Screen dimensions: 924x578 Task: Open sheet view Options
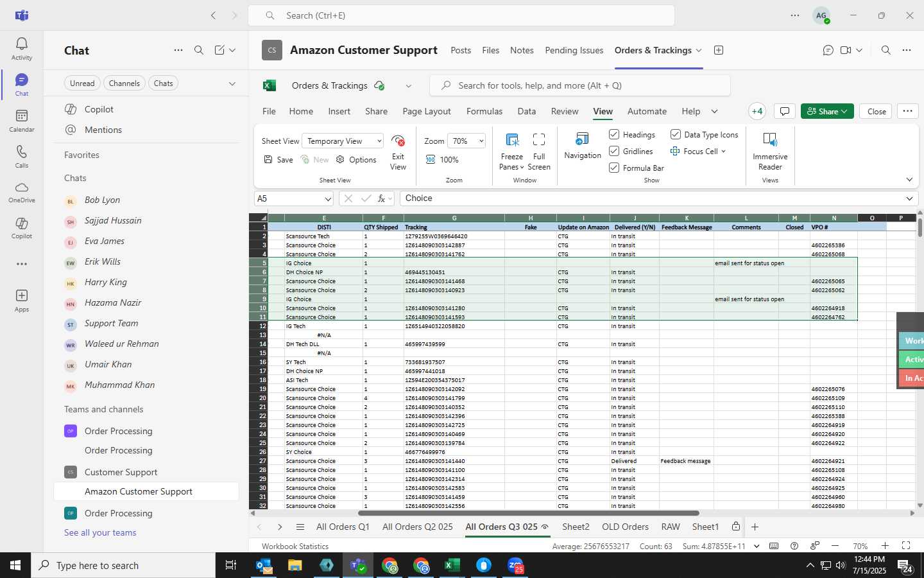[356, 159]
